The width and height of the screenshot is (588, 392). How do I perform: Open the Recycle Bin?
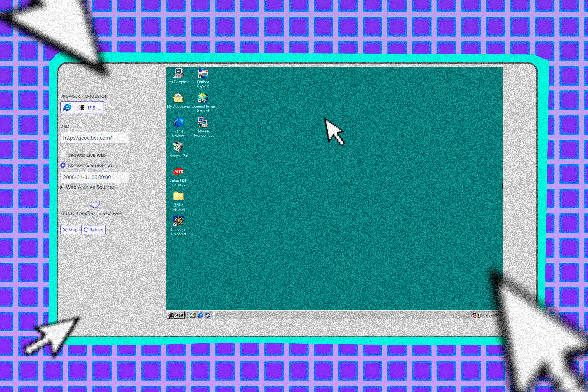(x=178, y=147)
